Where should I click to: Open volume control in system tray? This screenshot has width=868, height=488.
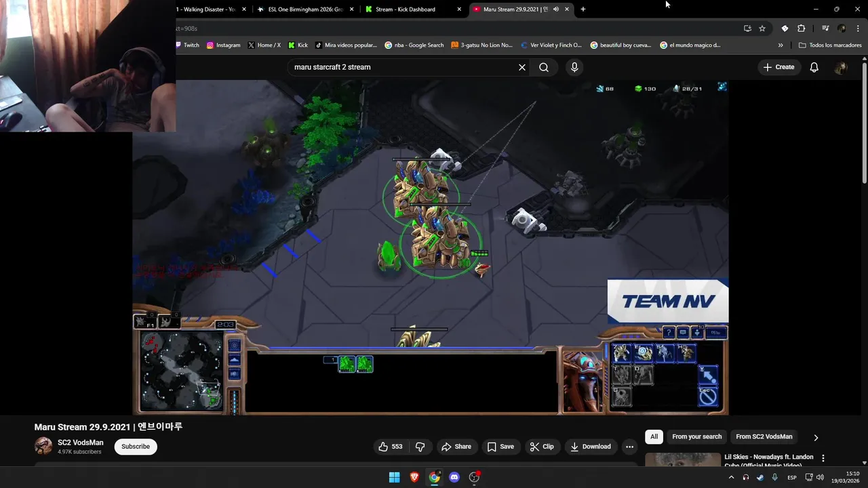coord(820,477)
